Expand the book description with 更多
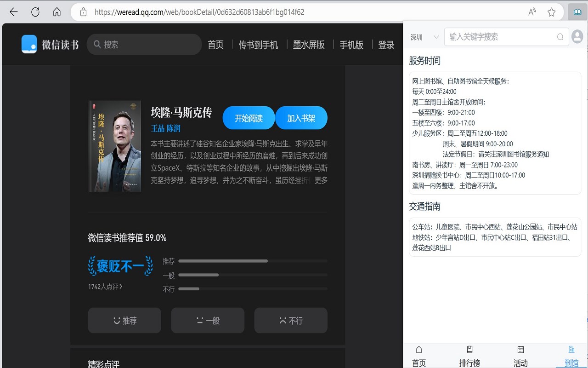 tap(321, 180)
